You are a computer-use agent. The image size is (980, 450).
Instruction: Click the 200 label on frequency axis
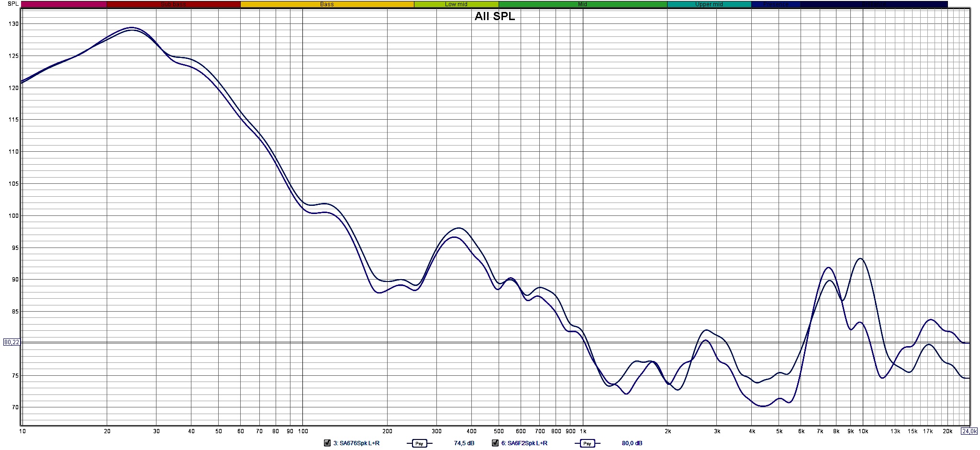click(388, 431)
